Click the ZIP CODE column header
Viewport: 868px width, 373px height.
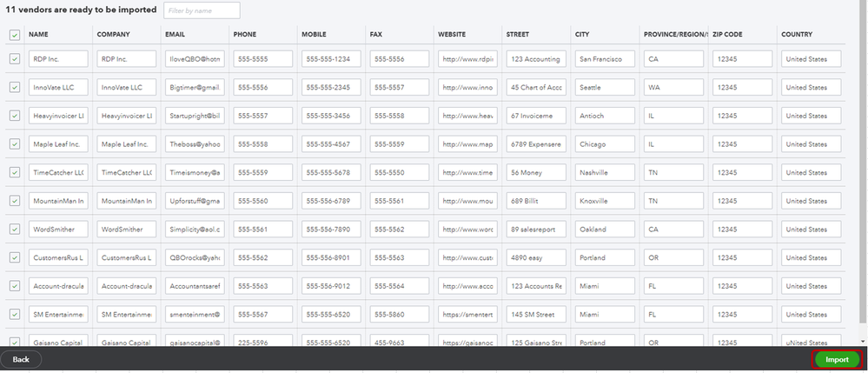727,35
